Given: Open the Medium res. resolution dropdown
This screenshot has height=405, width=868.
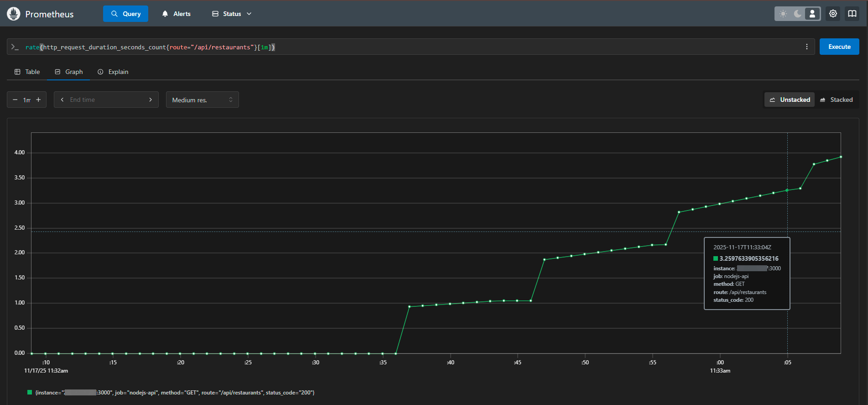Looking at the screenshot, I should (x=202, y=100).
